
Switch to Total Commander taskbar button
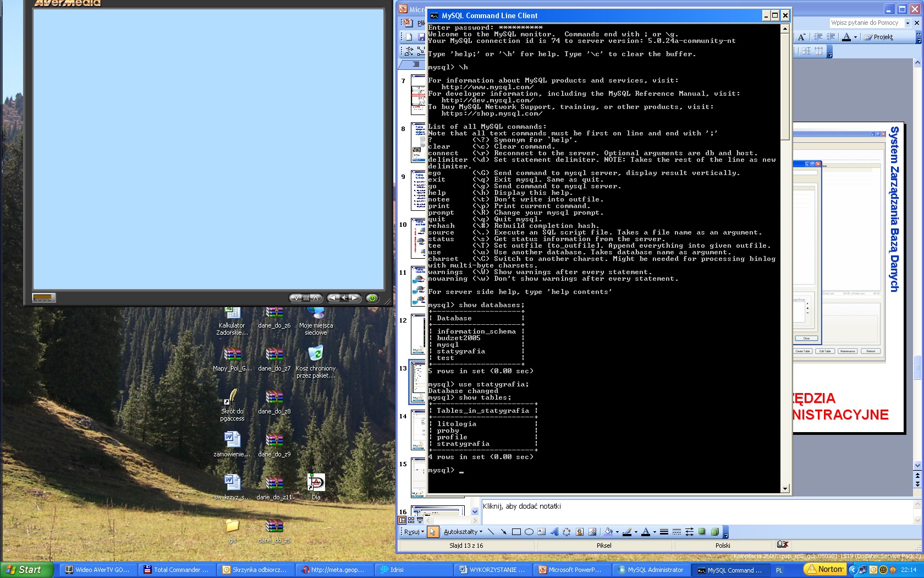coord(177,570)
